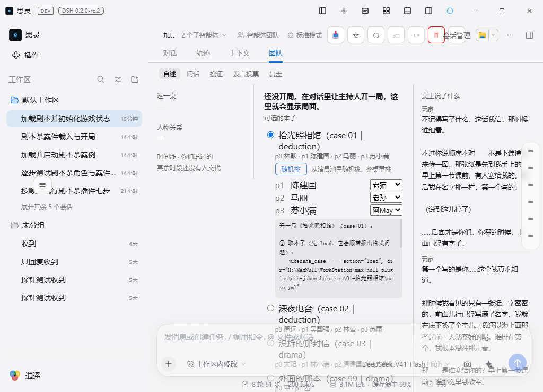Screen dimensions: 543x392
Task: Toggle the bottom panel layout icon
Action: point(408,11)
